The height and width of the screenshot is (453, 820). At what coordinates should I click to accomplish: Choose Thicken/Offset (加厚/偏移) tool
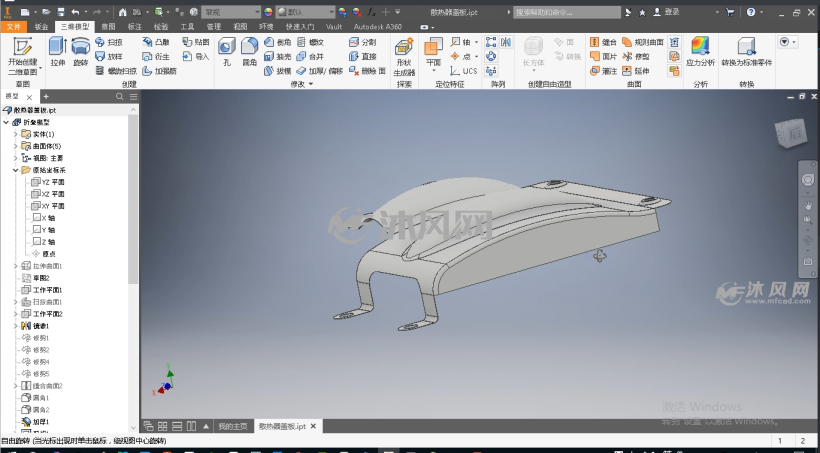[x=319, y=71]
